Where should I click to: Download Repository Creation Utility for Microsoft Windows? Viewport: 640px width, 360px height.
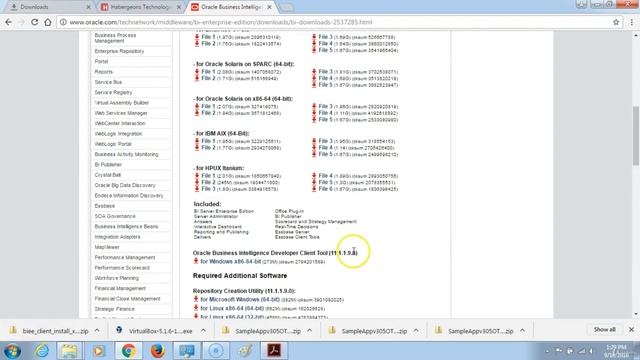[240, 299]
